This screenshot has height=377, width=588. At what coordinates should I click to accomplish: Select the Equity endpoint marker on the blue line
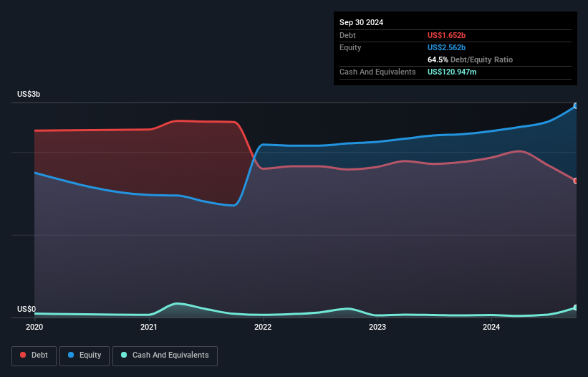click(576, 106)
